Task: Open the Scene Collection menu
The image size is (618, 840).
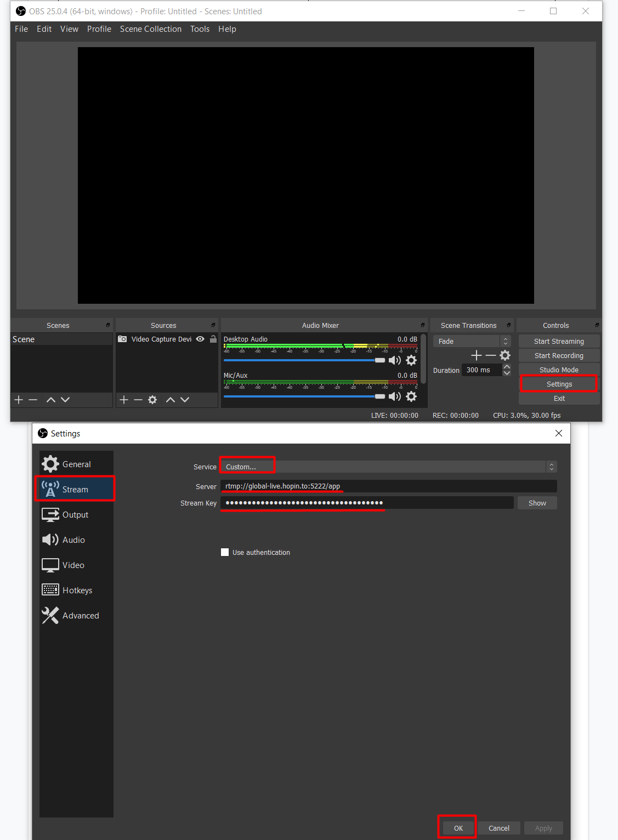Action: (150, 29)
